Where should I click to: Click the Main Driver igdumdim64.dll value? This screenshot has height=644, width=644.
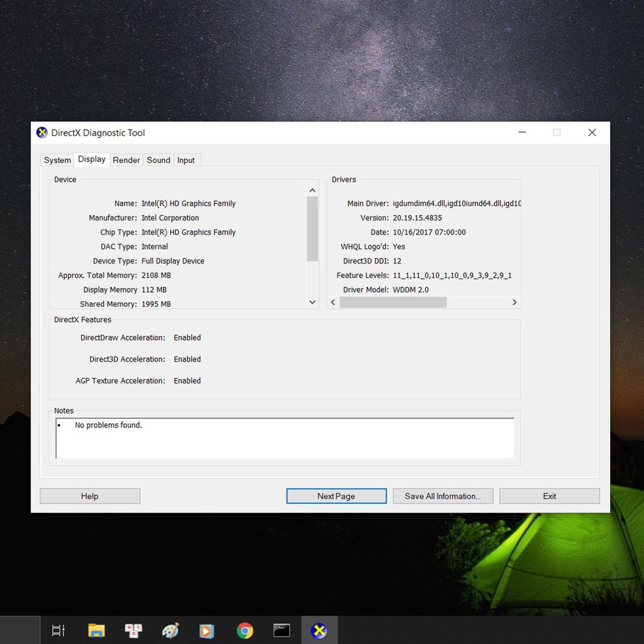coord(457,203)
